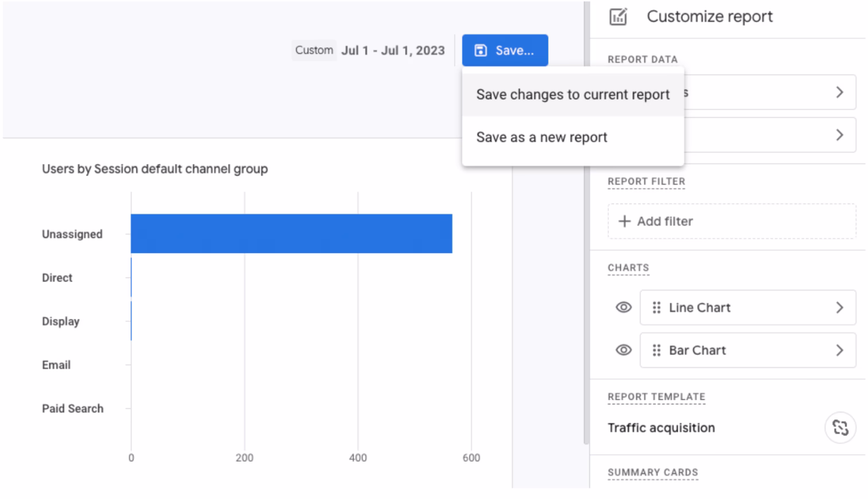This screenshot has width=868, height=499.
Task: Grab the drag handle on Line Chart
Action: [656, 307]
